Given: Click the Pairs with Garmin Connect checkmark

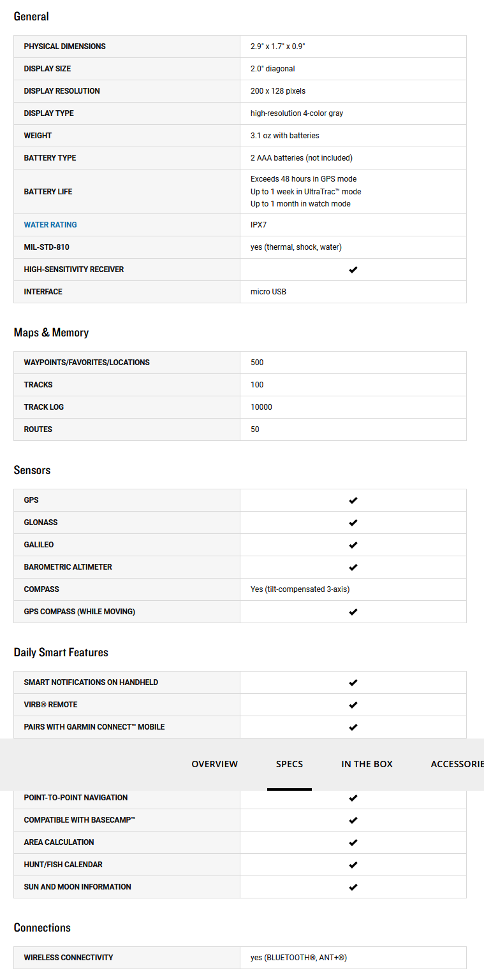Looking at the screenshot, I should pos(353,727).
